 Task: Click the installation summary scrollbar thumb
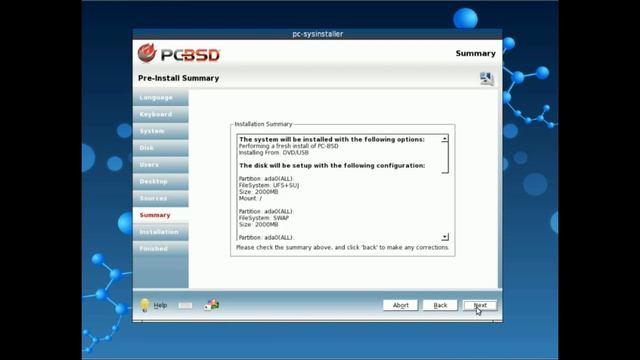445,158
